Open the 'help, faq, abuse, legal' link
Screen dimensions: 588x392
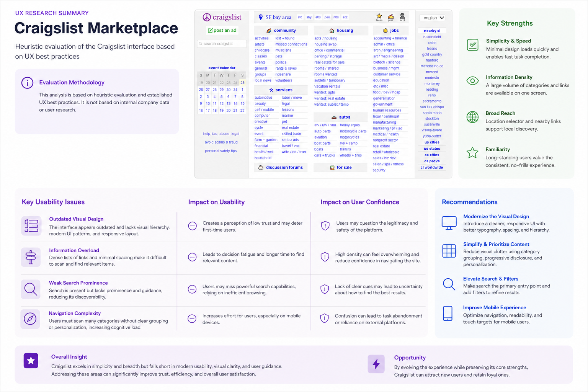221,134
